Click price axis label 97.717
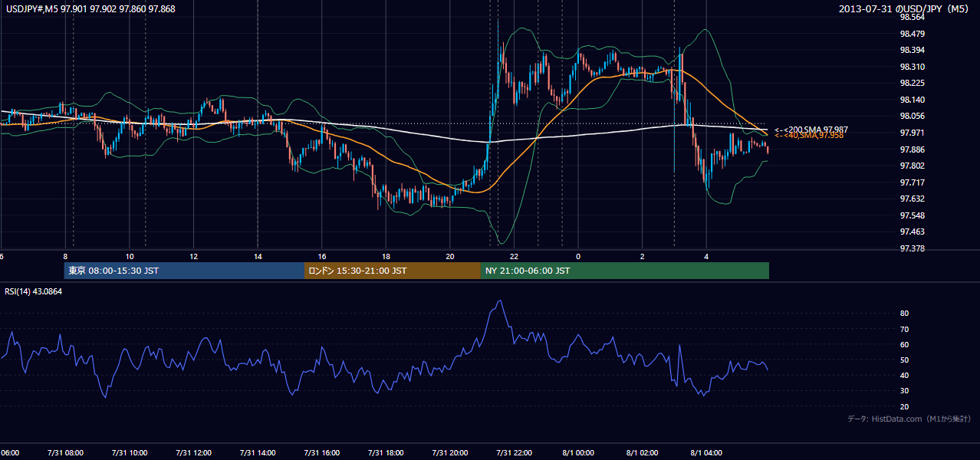The width and height of the screenshot is (980, 460). point(912,182)
